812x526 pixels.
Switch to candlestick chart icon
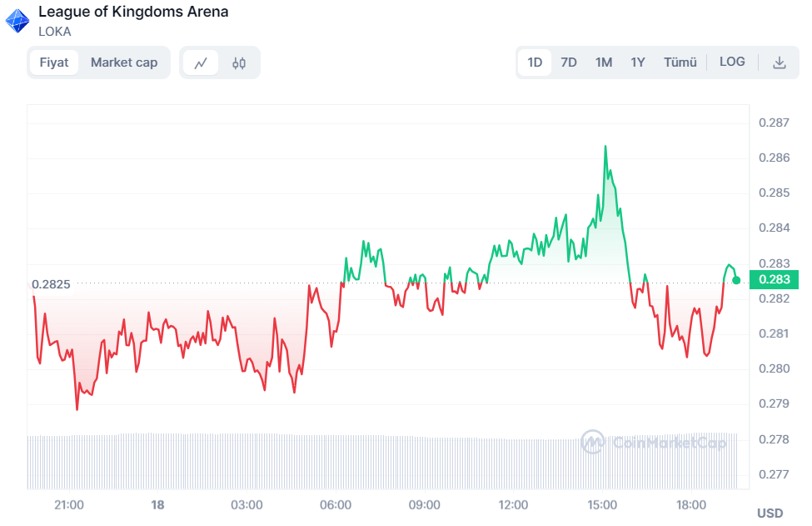pos(239,63)
